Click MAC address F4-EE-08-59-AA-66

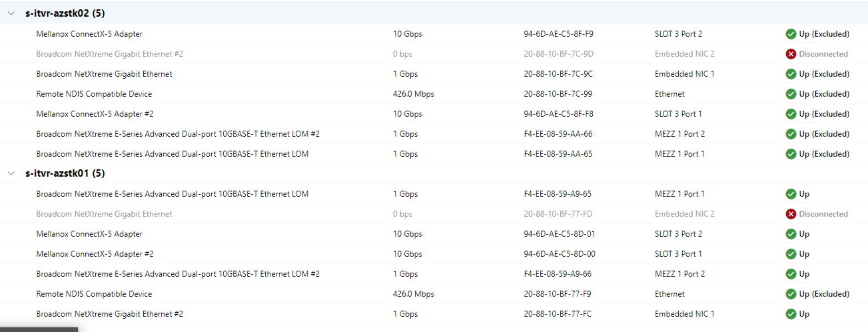click(x=558, y=134)
